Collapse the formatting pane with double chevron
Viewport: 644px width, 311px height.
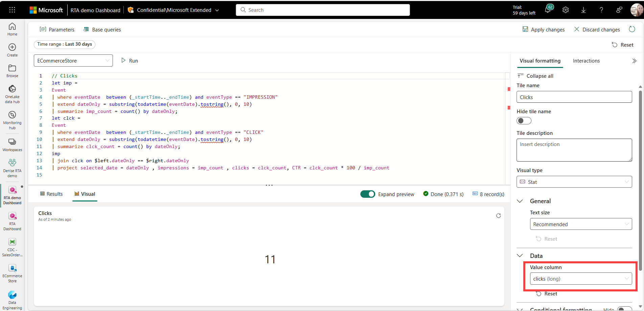pyautogui.click(x=634, y=61)
